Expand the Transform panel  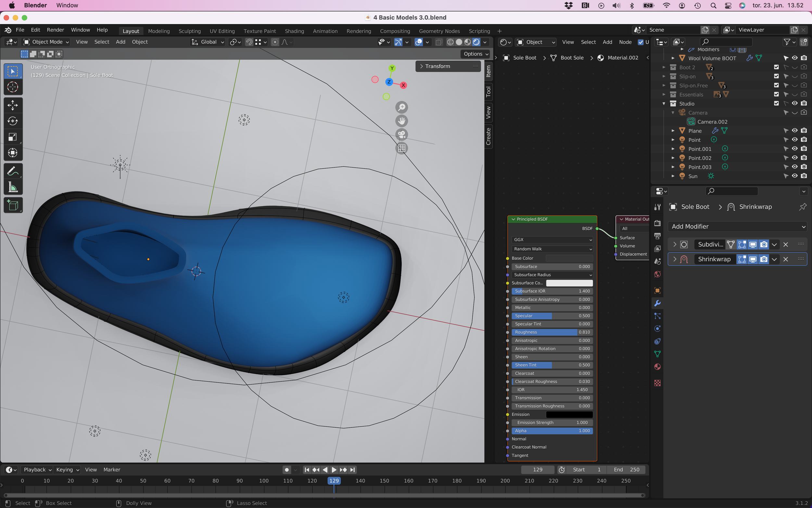coord(449,66)
